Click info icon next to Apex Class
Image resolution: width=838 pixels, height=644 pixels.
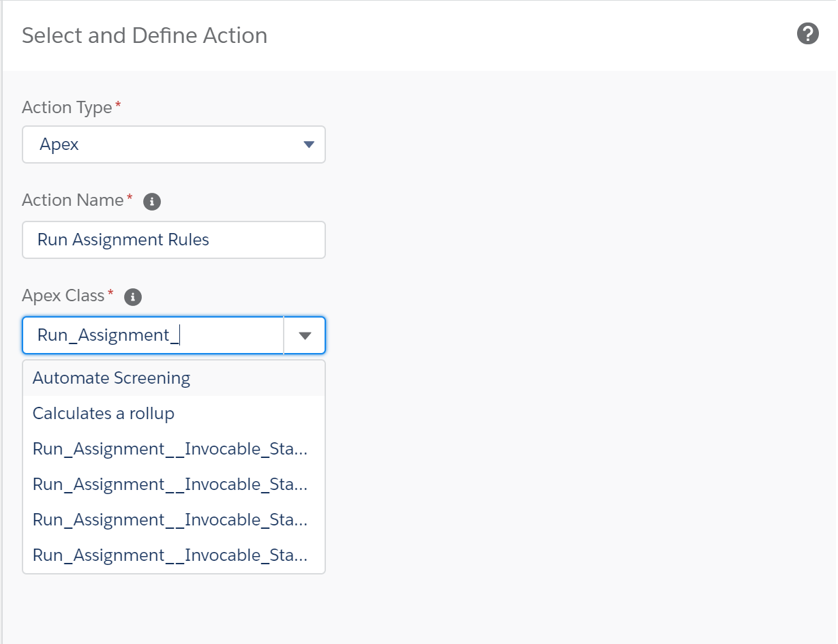(x=133, y=297)
